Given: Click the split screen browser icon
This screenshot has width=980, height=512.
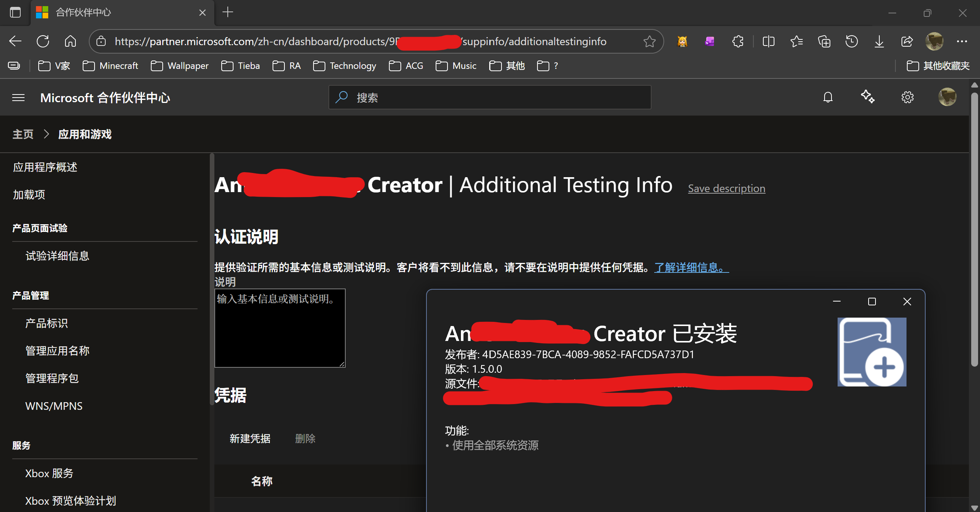Looking at the screenshot, I should [768, 41].
